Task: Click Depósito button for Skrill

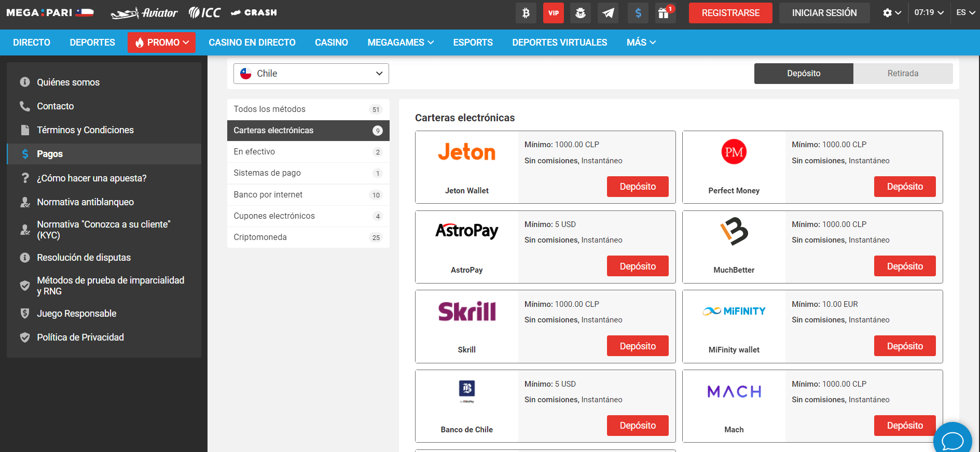Action: coord(637,346)
